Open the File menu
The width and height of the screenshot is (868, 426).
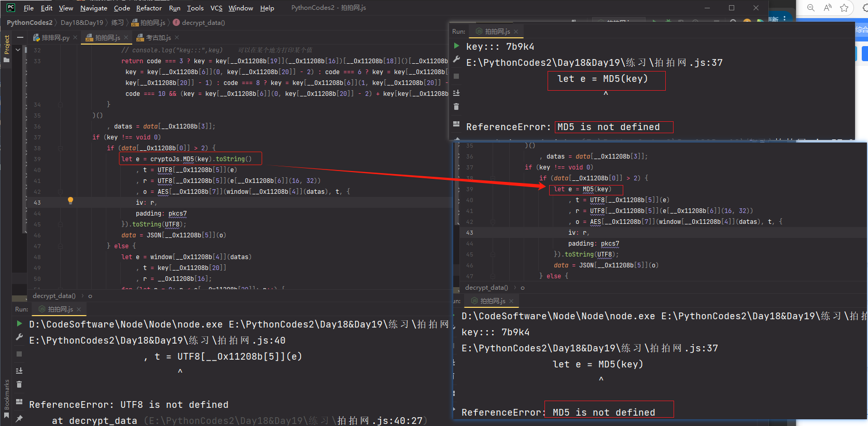[29, 8]
